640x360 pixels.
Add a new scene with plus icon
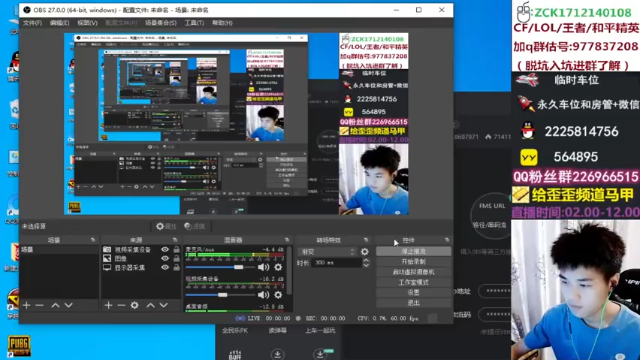pyautogui.click(x=27, y=305)
